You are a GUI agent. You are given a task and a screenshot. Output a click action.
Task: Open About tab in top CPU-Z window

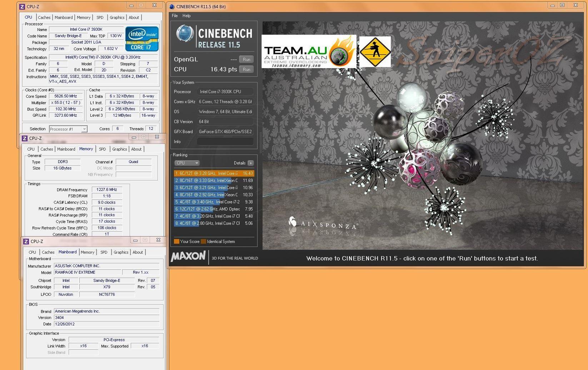tap(134, 17)
